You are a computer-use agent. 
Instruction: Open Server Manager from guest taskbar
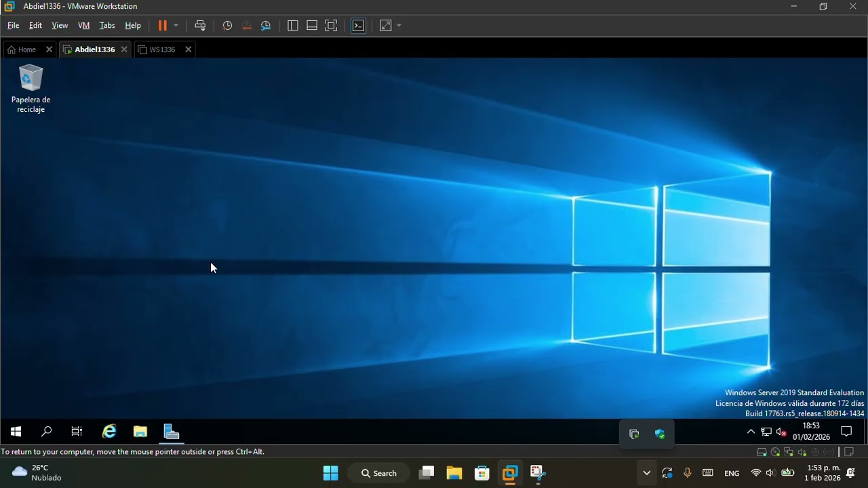click(172, 432)
